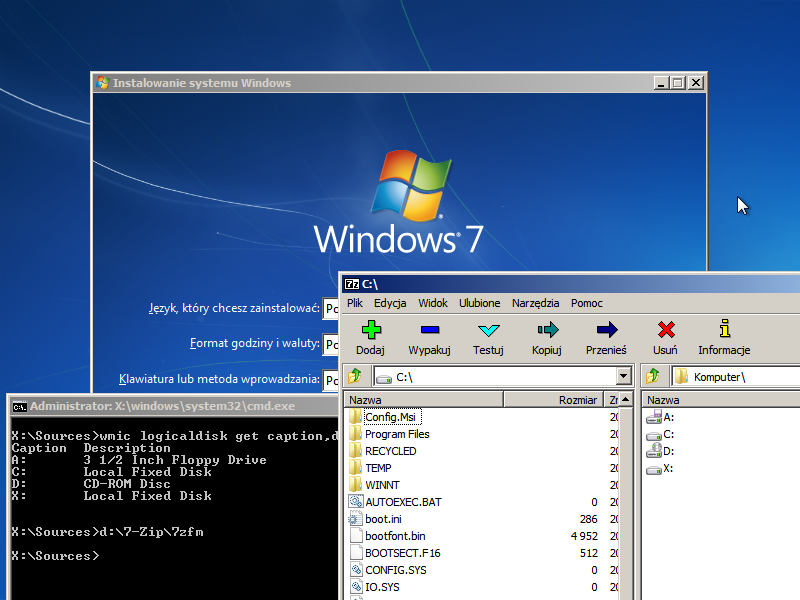The height and width of the screenshot is (600, 800).
Task: Open time and currency format combo box
Action: (331, 343)
